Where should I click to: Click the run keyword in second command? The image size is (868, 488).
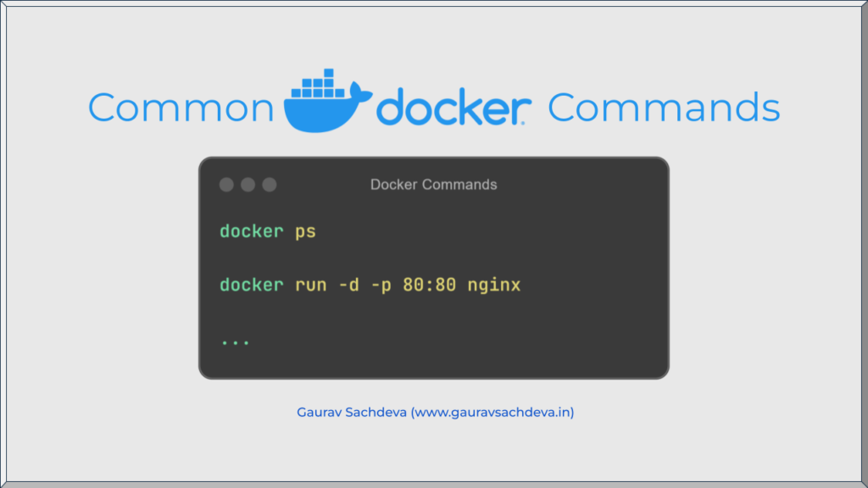[311, 286]
